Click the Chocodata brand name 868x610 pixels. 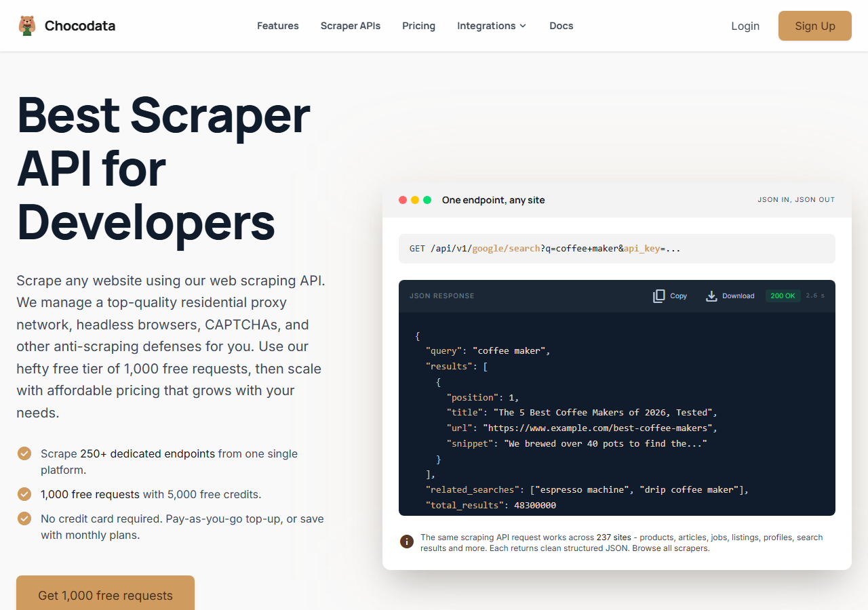point(80,26)
